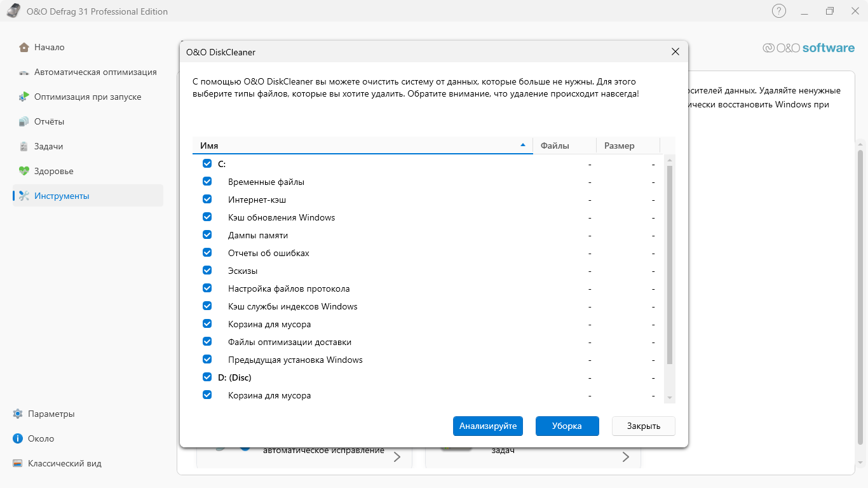Click the O&O Defrag app icon in title bar

[13, 11]
